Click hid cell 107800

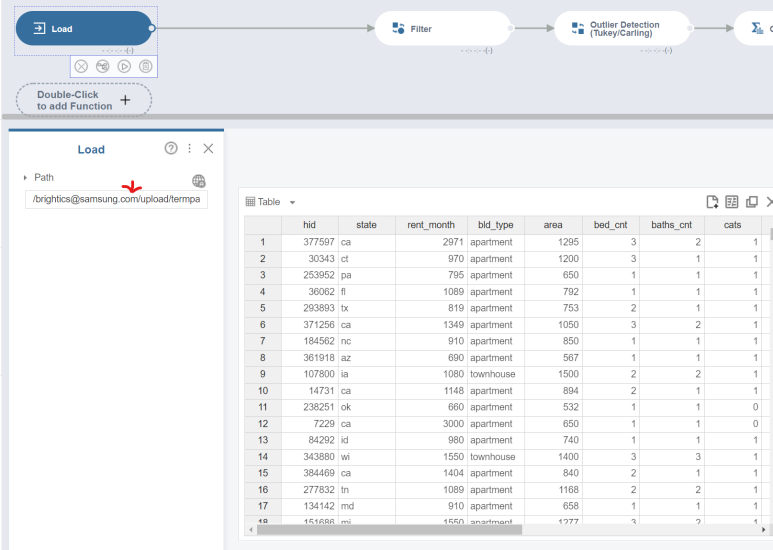pyautogui.click(x=310, y=374)
